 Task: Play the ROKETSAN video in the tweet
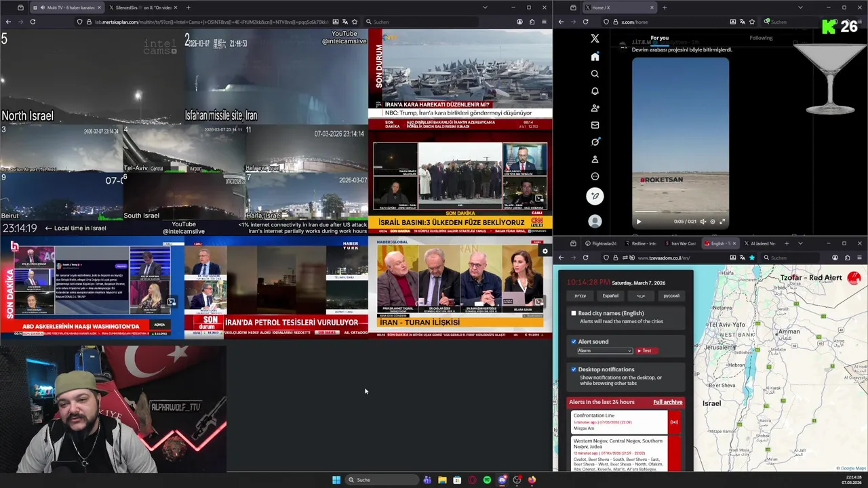click(638, 222)
